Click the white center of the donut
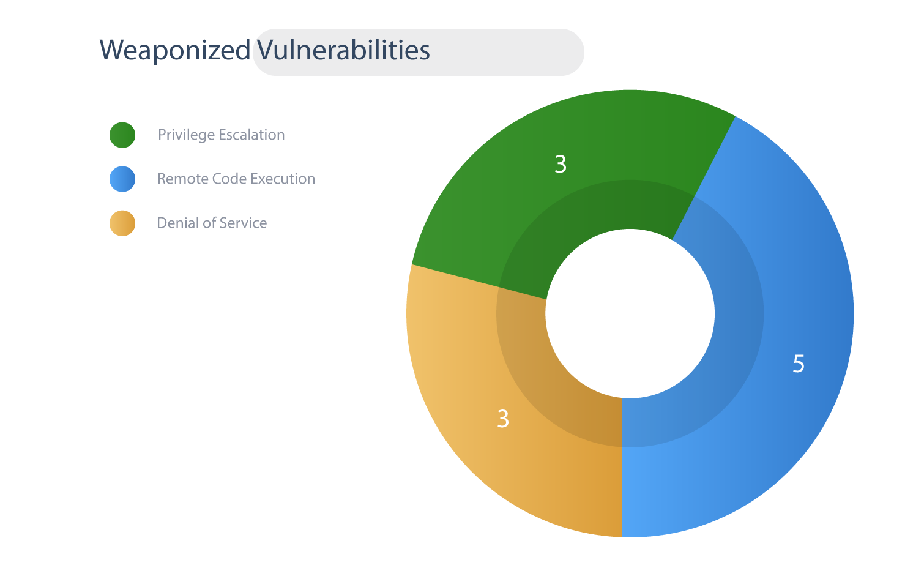The width and height of the screenshot is (924, 568). [630, 313]
